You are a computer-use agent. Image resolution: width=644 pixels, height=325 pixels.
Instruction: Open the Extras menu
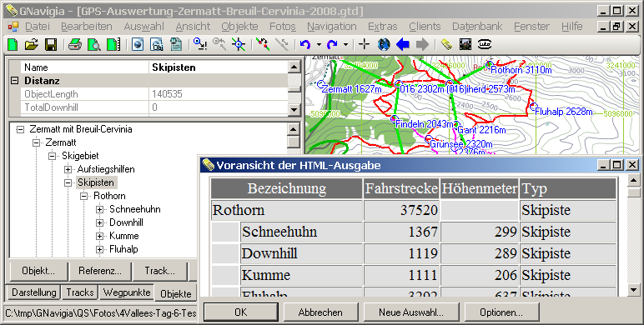pos(383,27)
